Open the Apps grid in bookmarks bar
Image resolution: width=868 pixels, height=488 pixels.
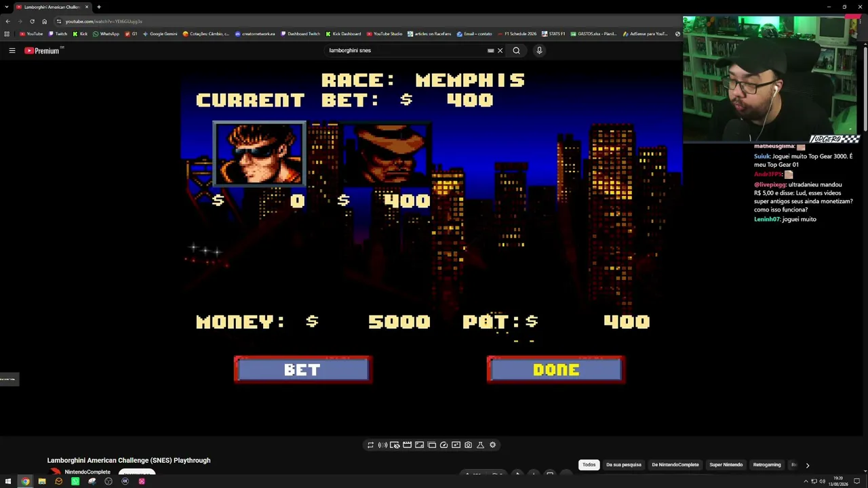[x=7, y=33]
